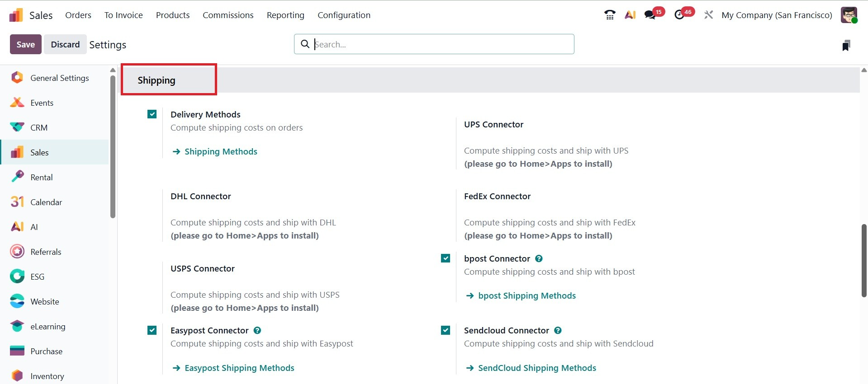The image size is (868, 384).
Task: Click the bookmark icon beside the search bar
Action: click(x=846, y=45)
